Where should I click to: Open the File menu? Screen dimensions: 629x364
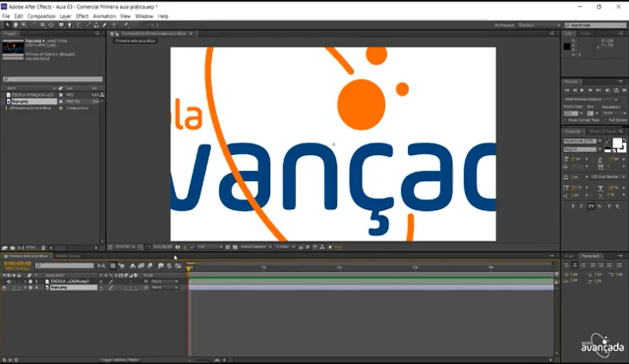pyautogui.click(x=6, y=16)
